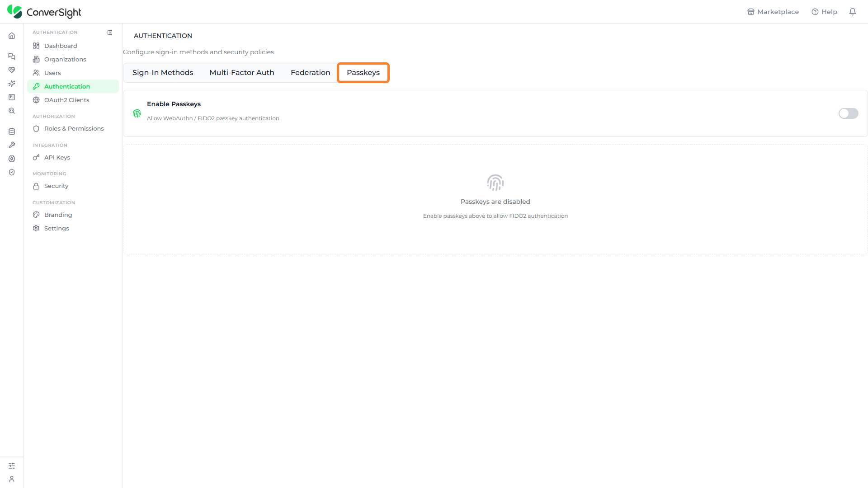Click the notification bell icon

click(x=853, y=12)
